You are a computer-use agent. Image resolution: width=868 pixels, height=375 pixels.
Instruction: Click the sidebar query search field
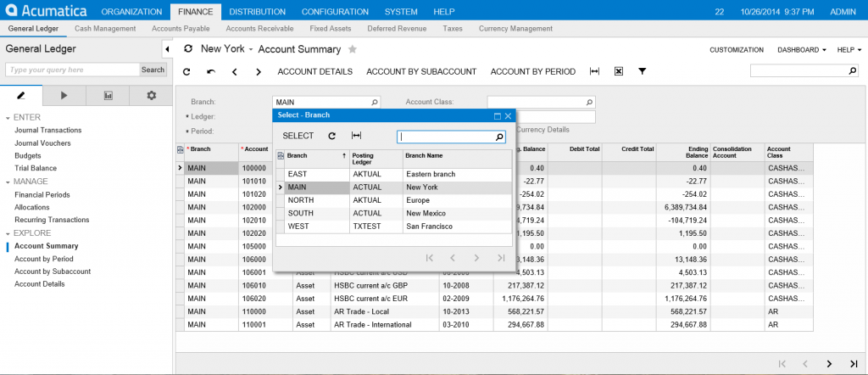click(71, 70)
